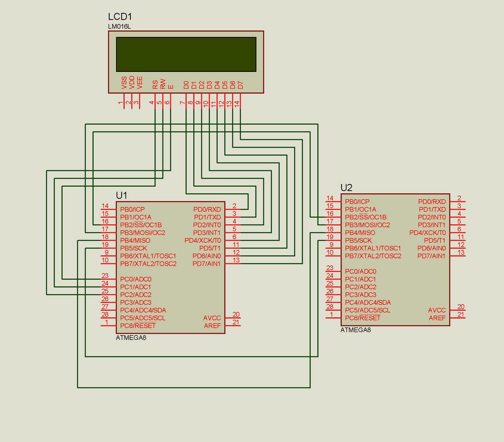504x442 pixels.
Task: Click PD0/RXD pin label on U1
Action: 207,209
